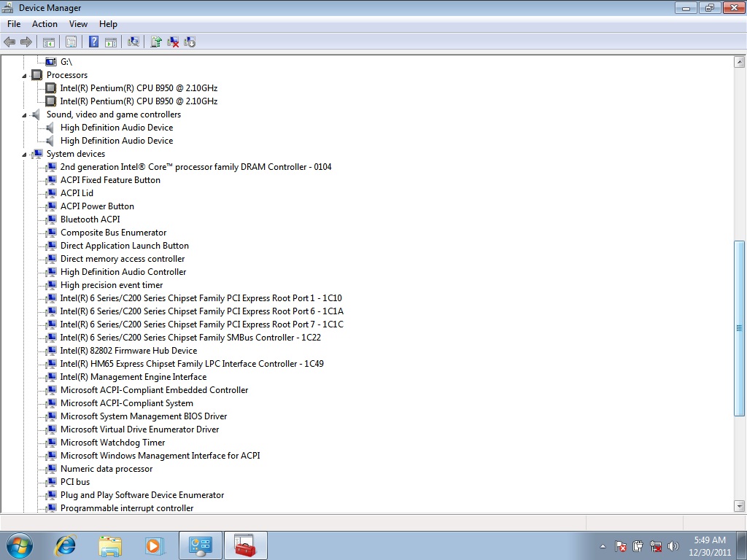Viewport: 747px width, 560px height.
Task: Click the scrollbar down arrow
Action: coord(740,506)
